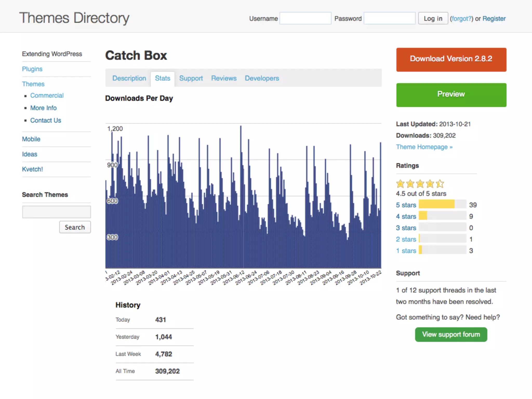Viewport: 532px width, 399px height.
Task: Click the View support forum button
Action: click(451, 334)
